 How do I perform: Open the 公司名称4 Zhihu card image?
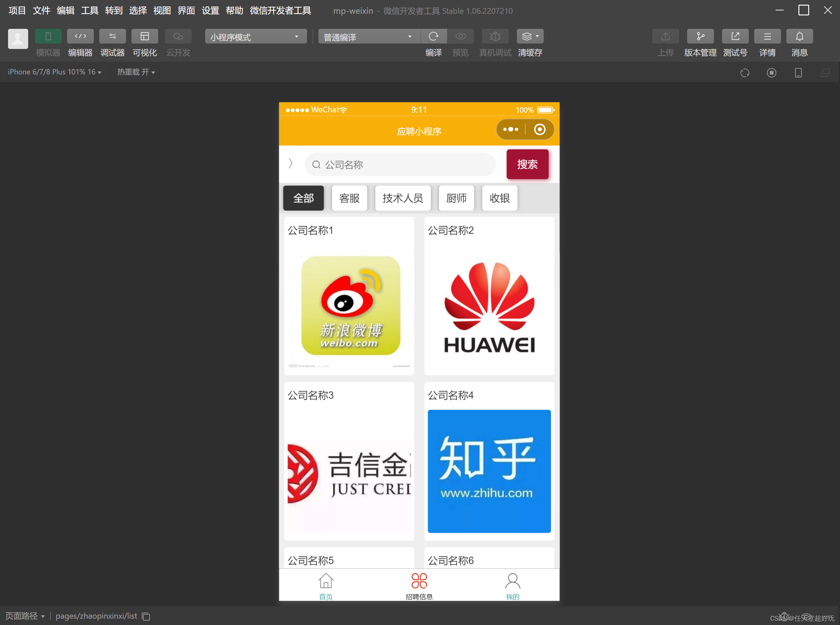[x=489, y=471]
